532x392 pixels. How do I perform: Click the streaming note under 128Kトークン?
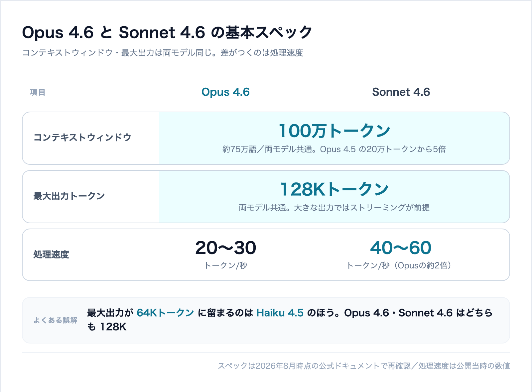click(x=334, y=208)
